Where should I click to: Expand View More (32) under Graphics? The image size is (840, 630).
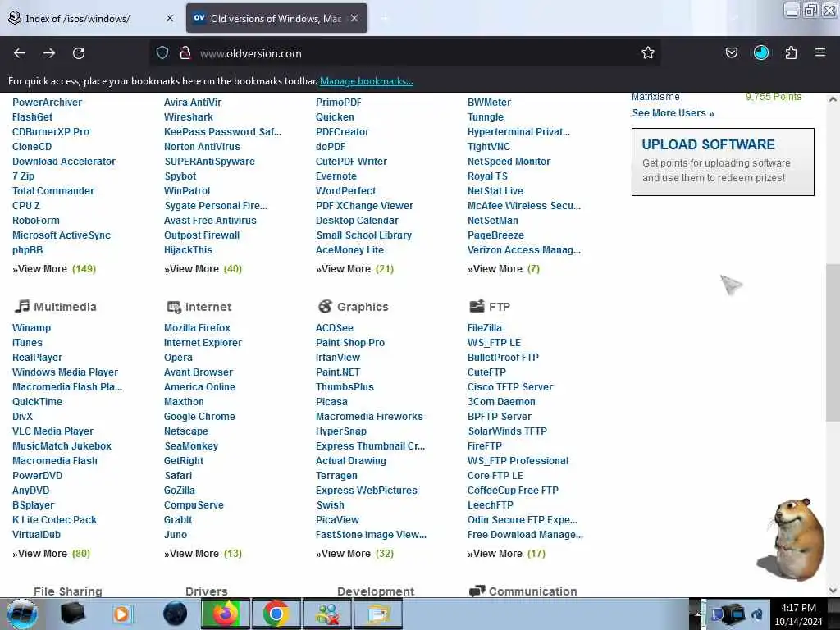pos(354,554)
